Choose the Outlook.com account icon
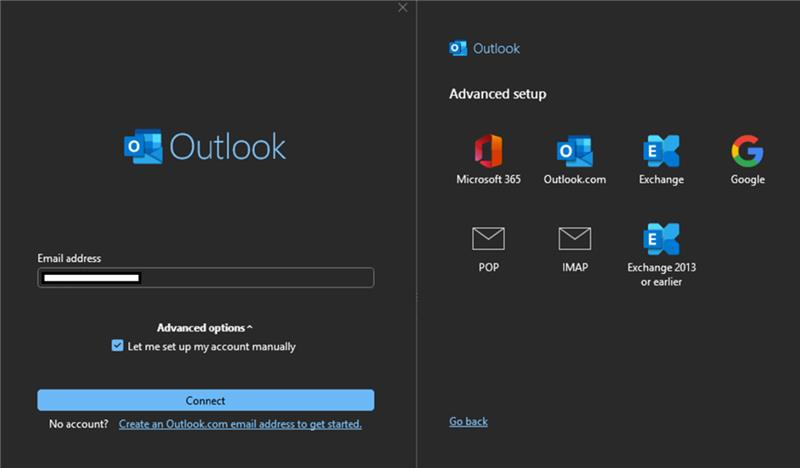The image size is (800, 468). tap(574, 151)
